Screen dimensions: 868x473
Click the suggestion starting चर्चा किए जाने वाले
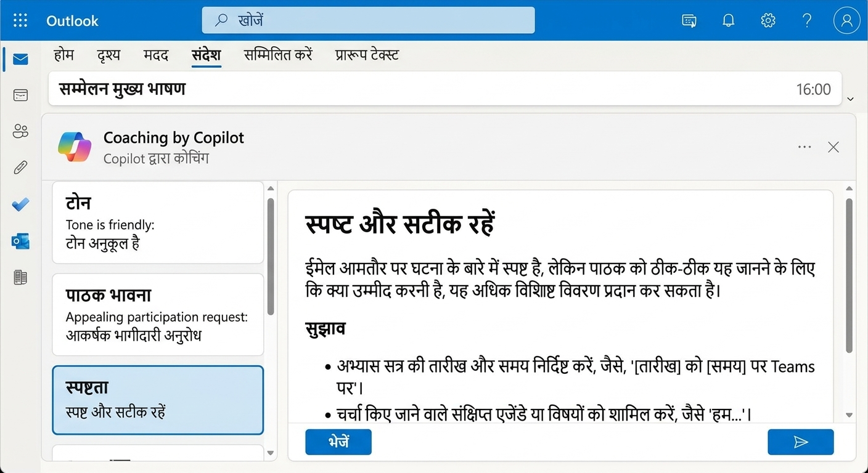point(538,414)
